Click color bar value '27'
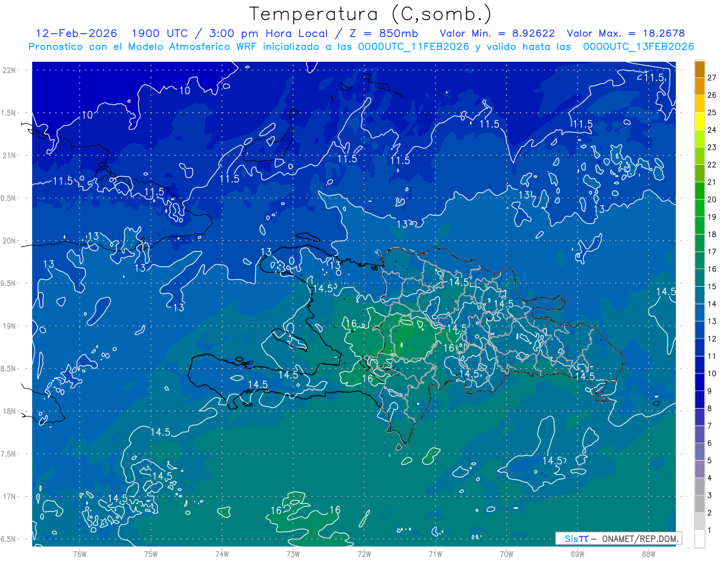Screen dimensions: 728x562 click(x=712, y=78)
